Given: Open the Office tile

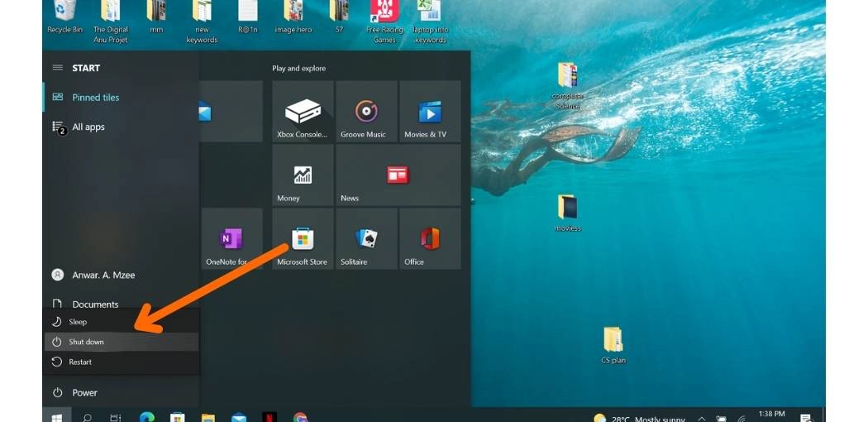Looking at the screenshot, I should coord(430,239).
